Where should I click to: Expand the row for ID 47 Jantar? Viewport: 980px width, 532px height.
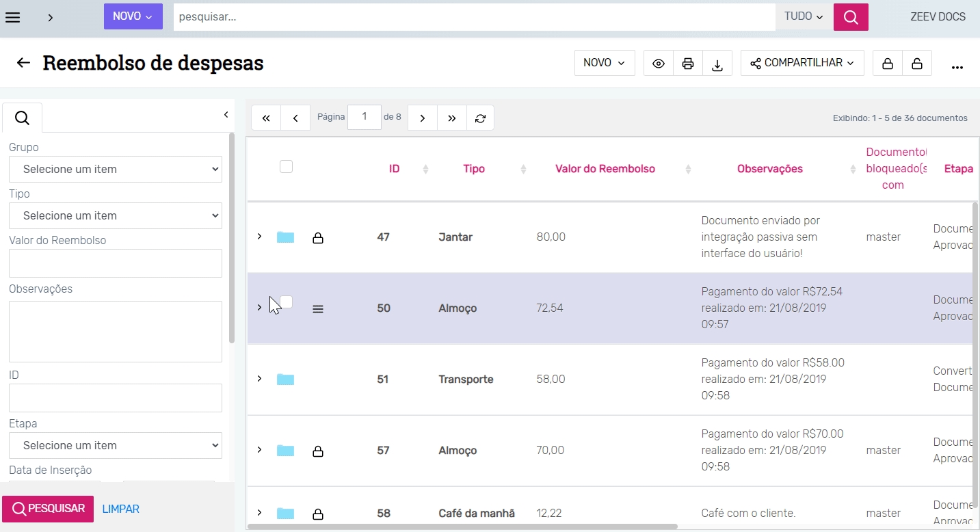click(259, 237)
